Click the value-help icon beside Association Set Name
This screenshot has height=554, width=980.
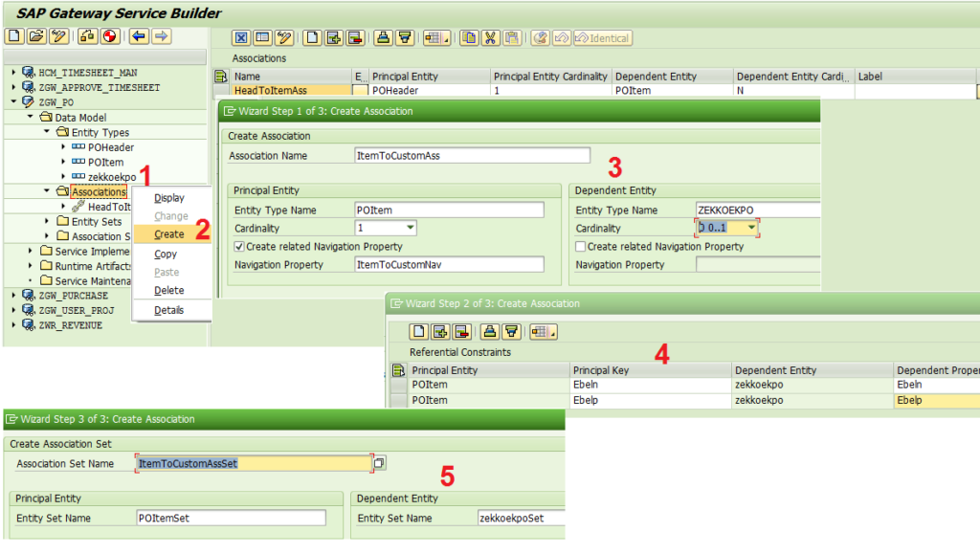tap(379, 463)
